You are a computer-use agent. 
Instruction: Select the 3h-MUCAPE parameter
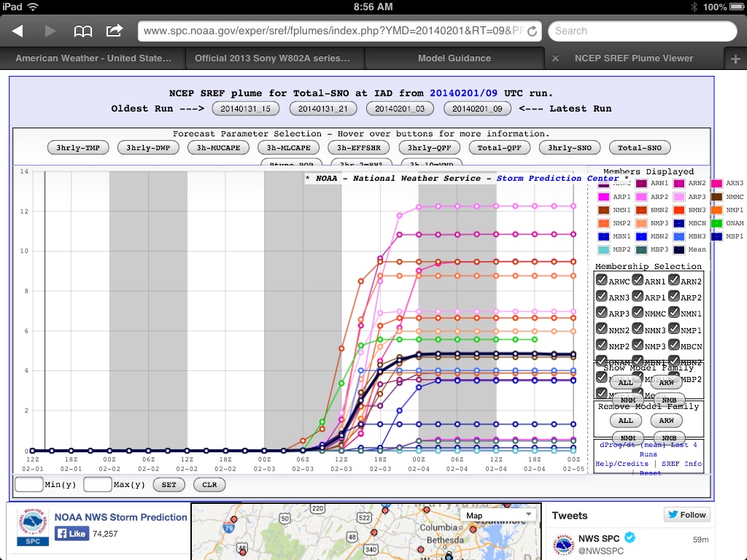(x=218, y=147)
